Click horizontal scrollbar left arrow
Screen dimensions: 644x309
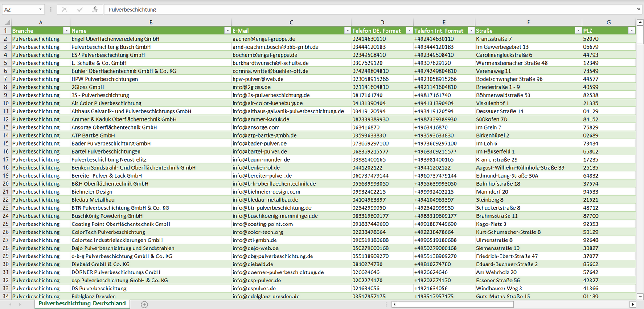point(394,305)
